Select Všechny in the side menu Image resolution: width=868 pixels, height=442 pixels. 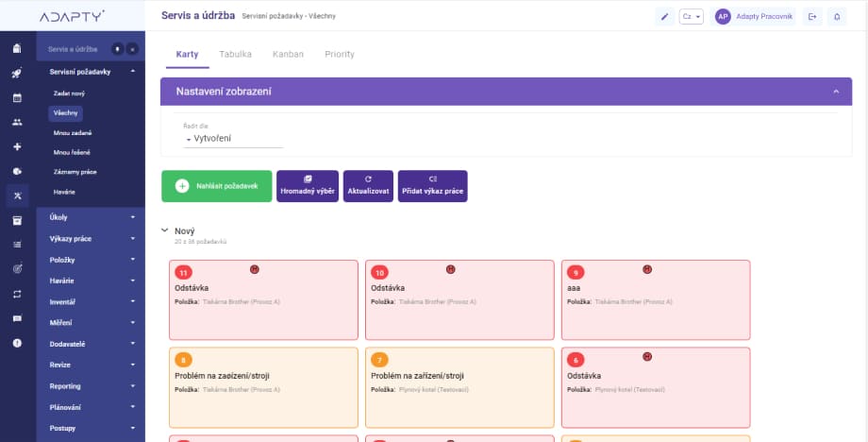[65, 113]
